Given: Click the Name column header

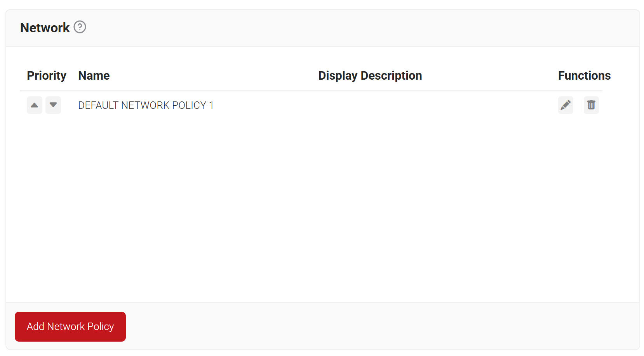Looking at the screenshot, I should [94, 75].
